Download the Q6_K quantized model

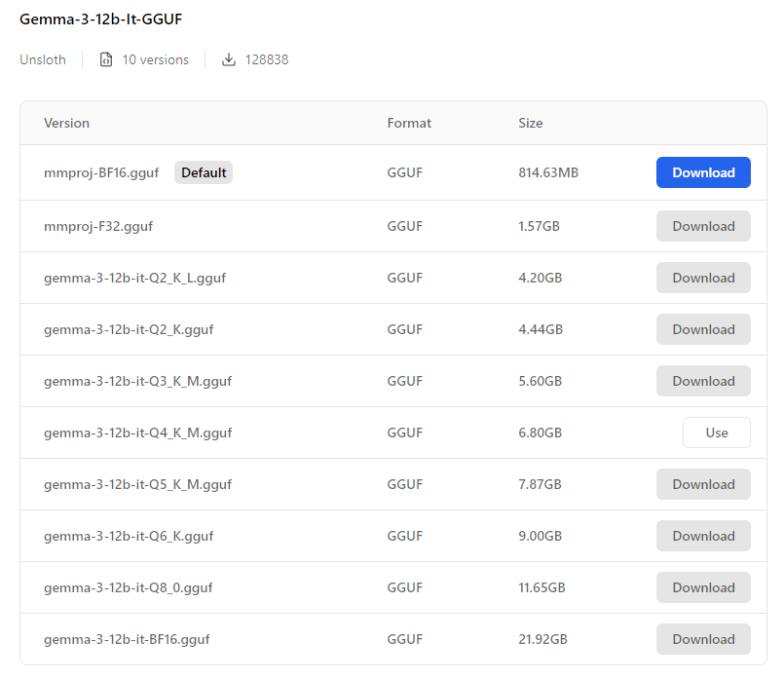(x=703, y=536)
